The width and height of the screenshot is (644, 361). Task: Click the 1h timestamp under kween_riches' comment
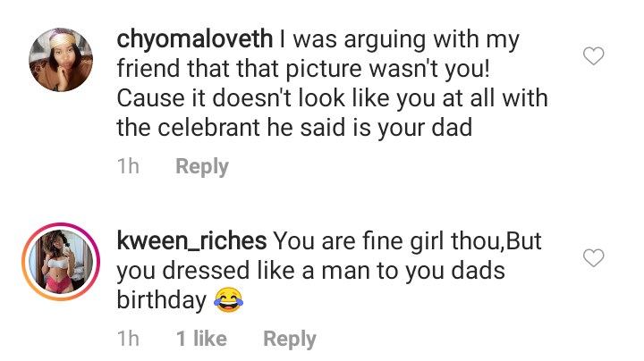click(129, 340)
